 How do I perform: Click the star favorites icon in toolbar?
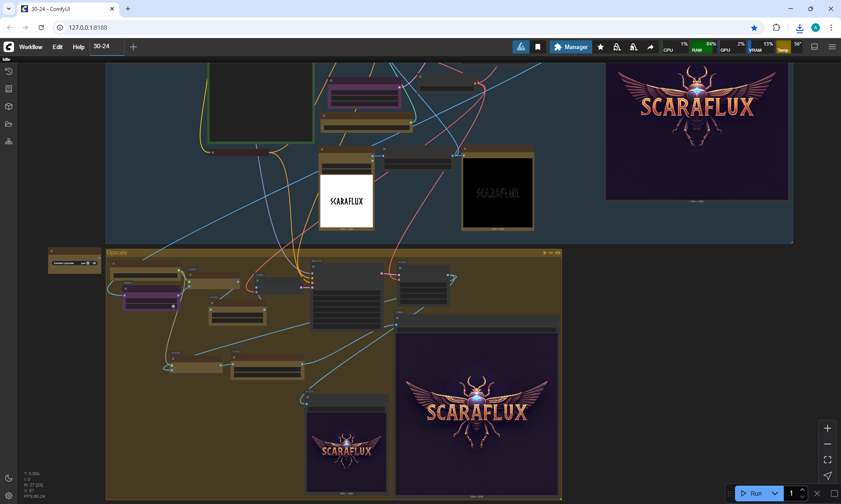pos(601,47)
